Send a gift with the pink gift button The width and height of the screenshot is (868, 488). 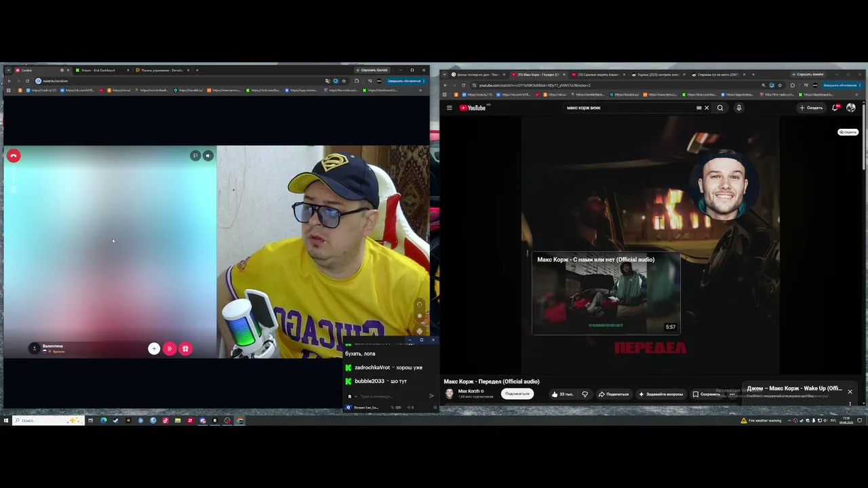coord(185,348)
